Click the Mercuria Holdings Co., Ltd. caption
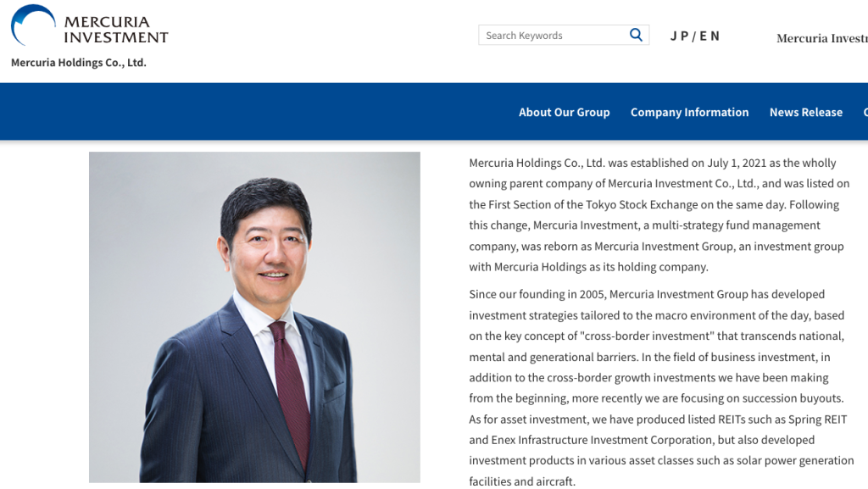868x489 pixels. click(x=79, y=63)
